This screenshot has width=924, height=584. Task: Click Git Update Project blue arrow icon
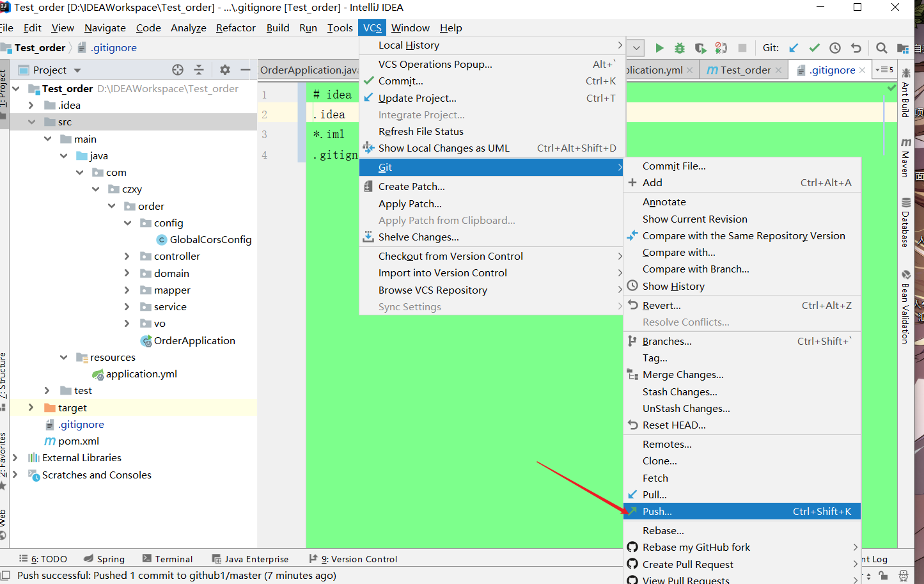coord(794,48)
